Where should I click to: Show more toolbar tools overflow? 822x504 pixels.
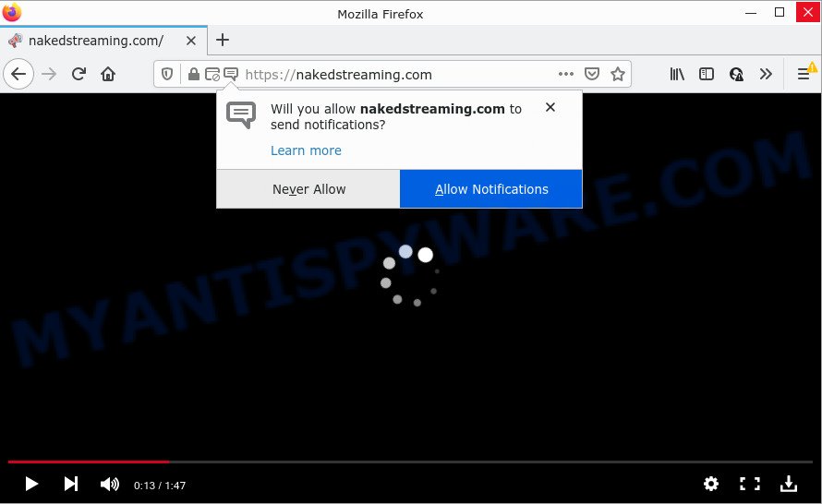tap(766, 75)
